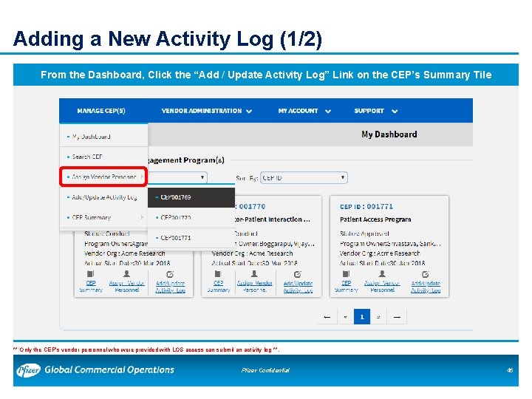Expand arrow beside CEP Summary entry
532x399 pixels.
coord(142,217)
